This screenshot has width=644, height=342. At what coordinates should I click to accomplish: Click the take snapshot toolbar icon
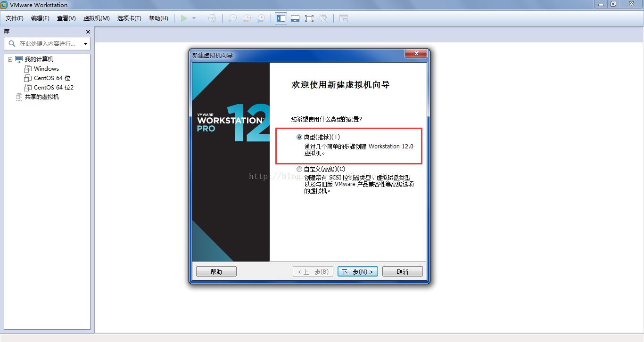tap(232, 18)
